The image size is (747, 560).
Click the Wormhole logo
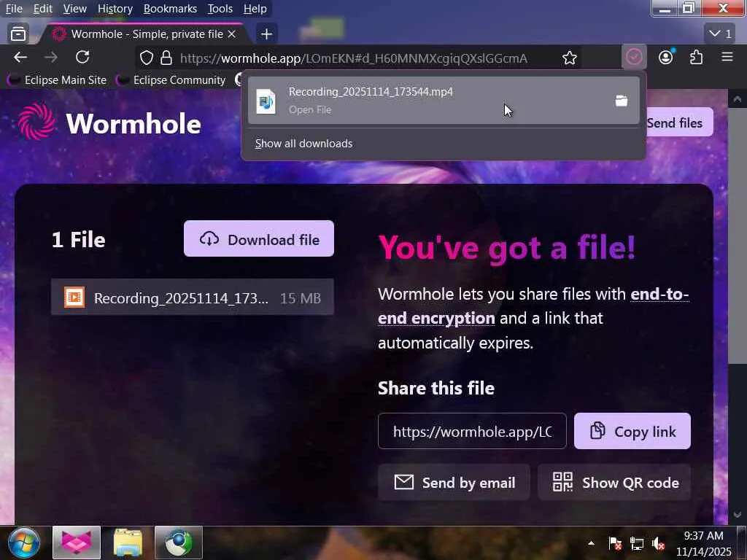click(109, 122)
